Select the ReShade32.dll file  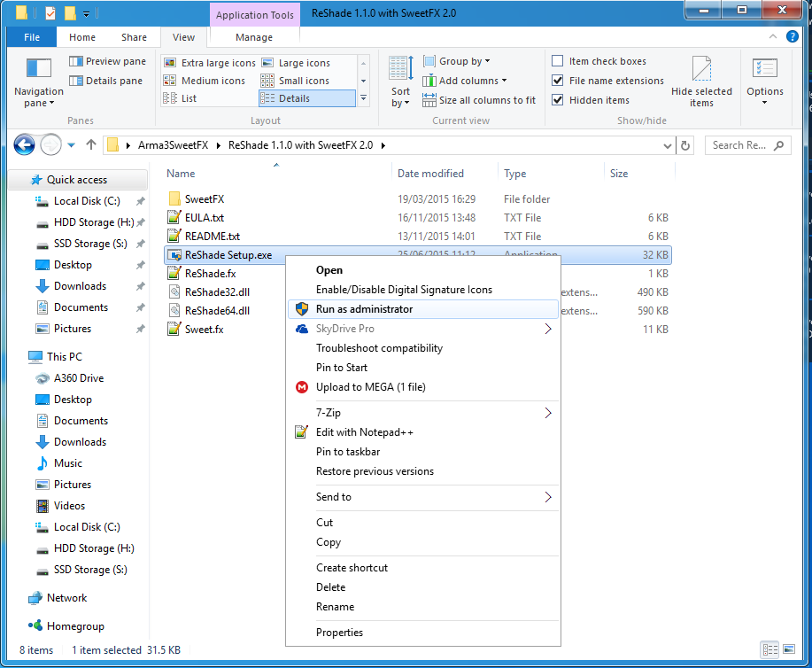click(x=217, y=291)
